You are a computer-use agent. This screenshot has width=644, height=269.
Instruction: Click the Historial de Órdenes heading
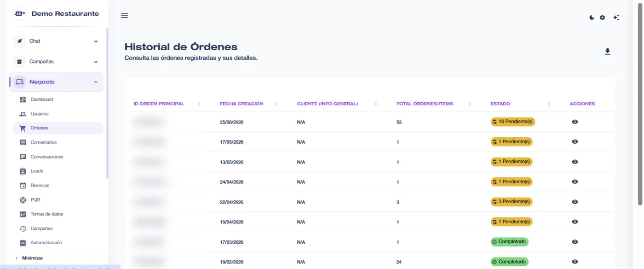point(181,47)
